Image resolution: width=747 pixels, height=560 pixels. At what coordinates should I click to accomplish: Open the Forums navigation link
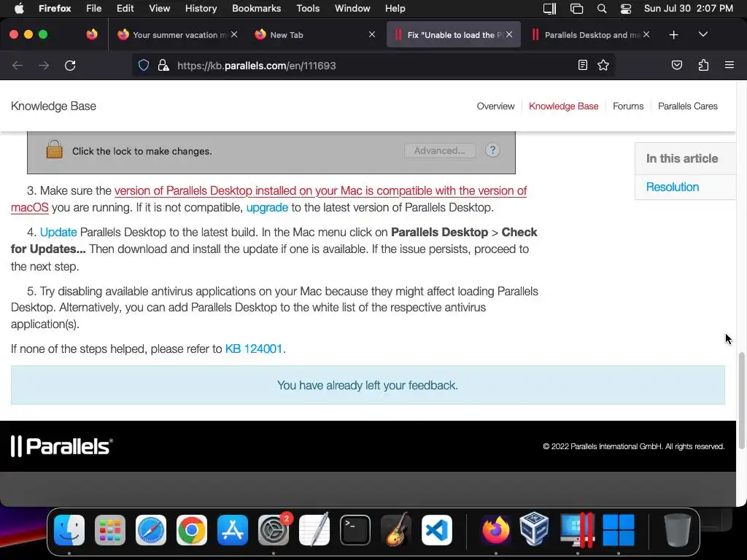pyautogui.click(x=628, y=106)
